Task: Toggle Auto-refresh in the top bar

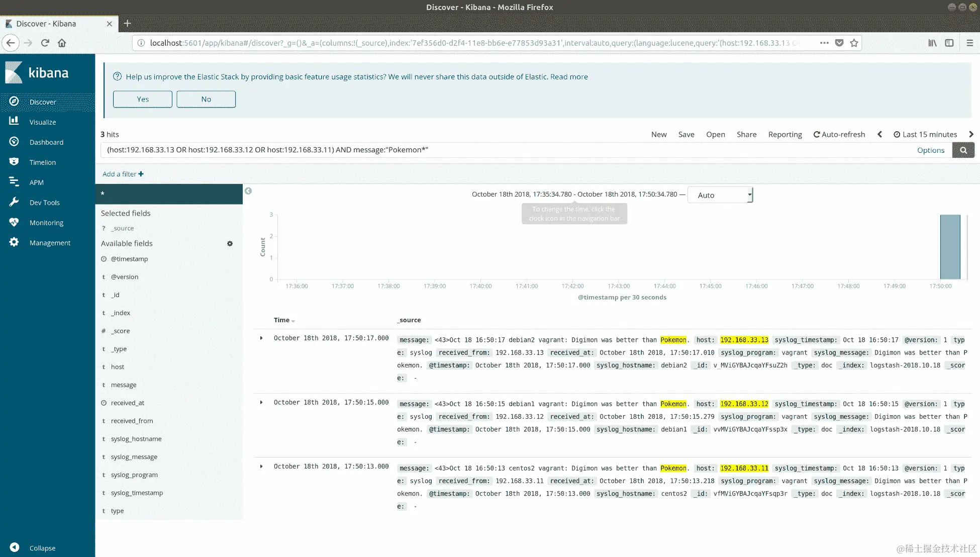Action: (x=839, y=134)
